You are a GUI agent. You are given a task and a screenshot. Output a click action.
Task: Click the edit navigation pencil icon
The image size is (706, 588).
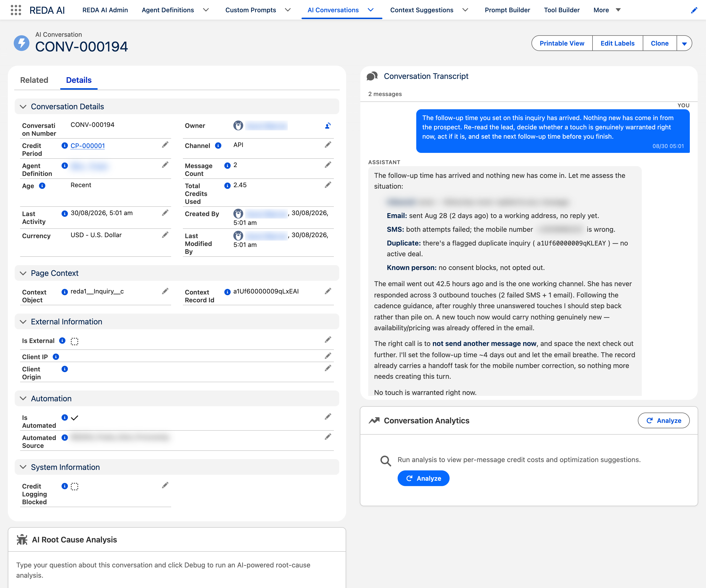pos(694,10)
